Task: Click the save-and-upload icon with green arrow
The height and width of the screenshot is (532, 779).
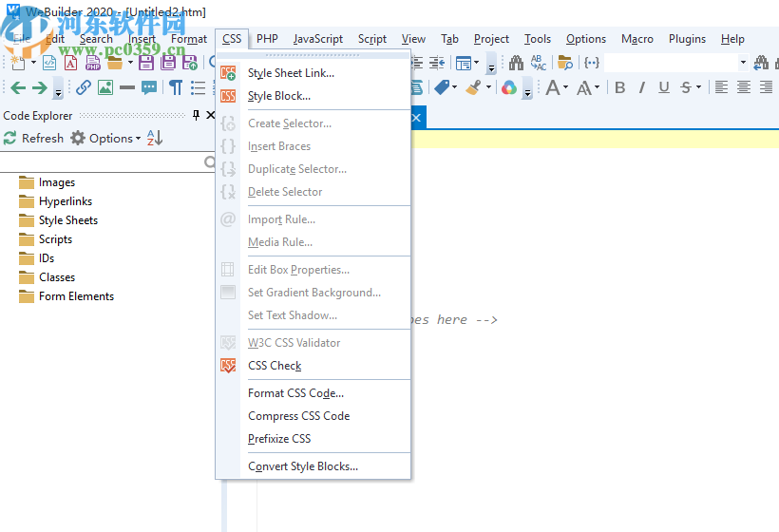Action: pos(190,63)
